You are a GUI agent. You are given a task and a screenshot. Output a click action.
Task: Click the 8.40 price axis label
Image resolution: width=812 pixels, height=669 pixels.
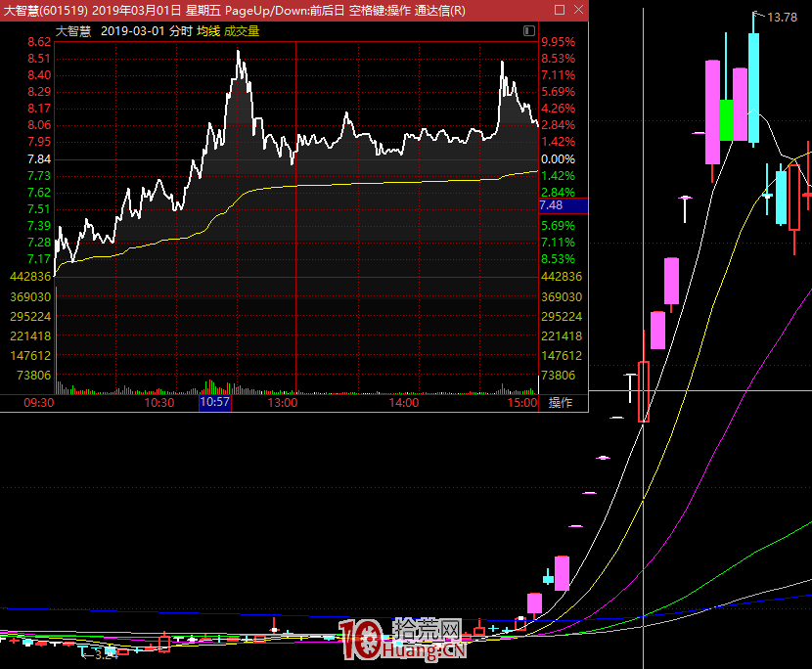(x=39, y=75)
